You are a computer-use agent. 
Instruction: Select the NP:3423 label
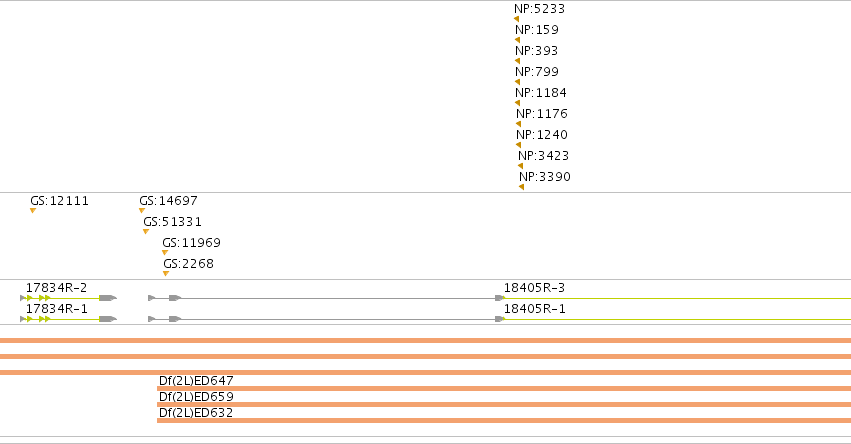point(544,156)
